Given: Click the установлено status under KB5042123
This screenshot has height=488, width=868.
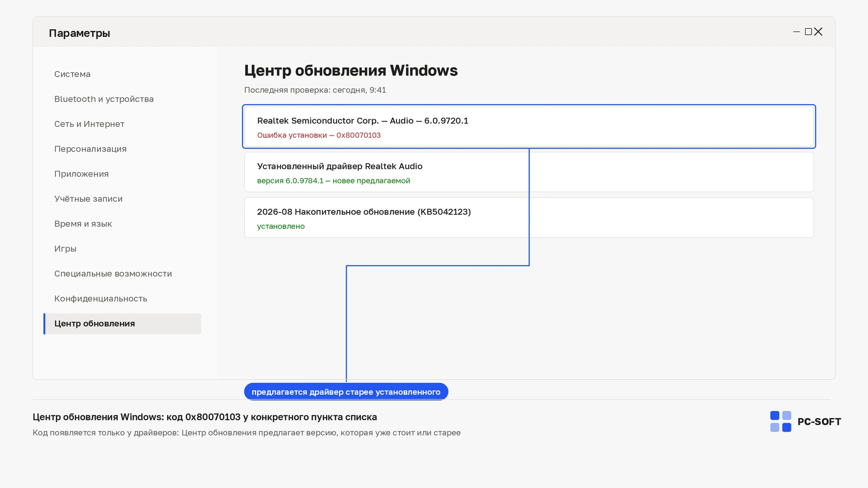Looking at the screenshot, I should coord(281,227).
